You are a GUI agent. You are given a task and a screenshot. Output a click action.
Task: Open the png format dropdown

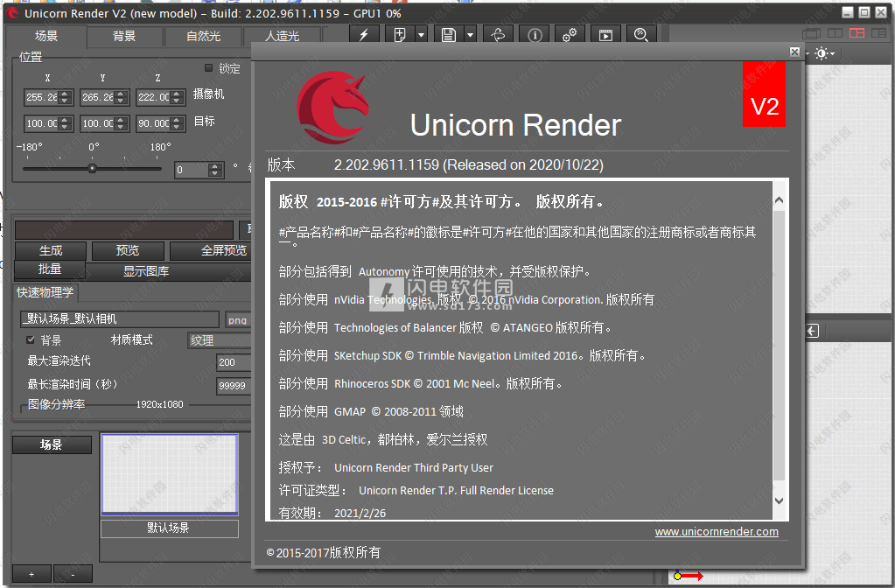click(238, 319)
